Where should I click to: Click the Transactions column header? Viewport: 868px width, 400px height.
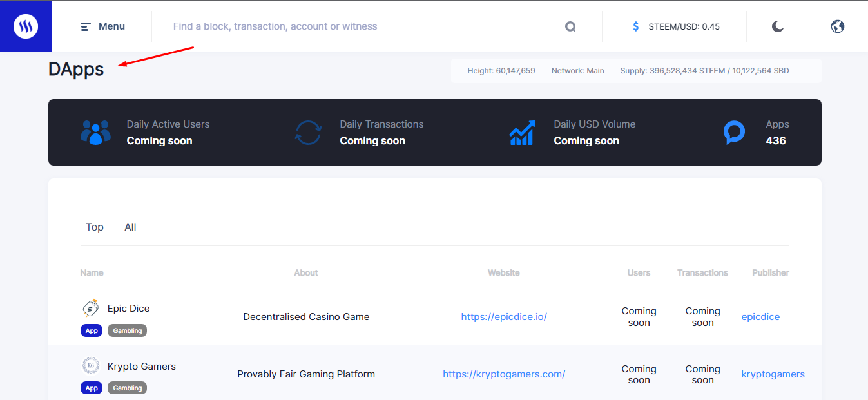702,273
